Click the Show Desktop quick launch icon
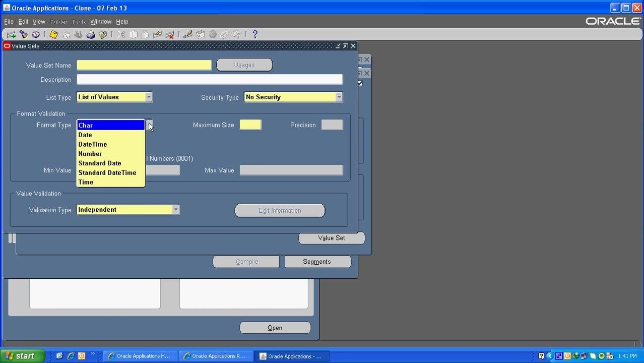 [59, 356]
